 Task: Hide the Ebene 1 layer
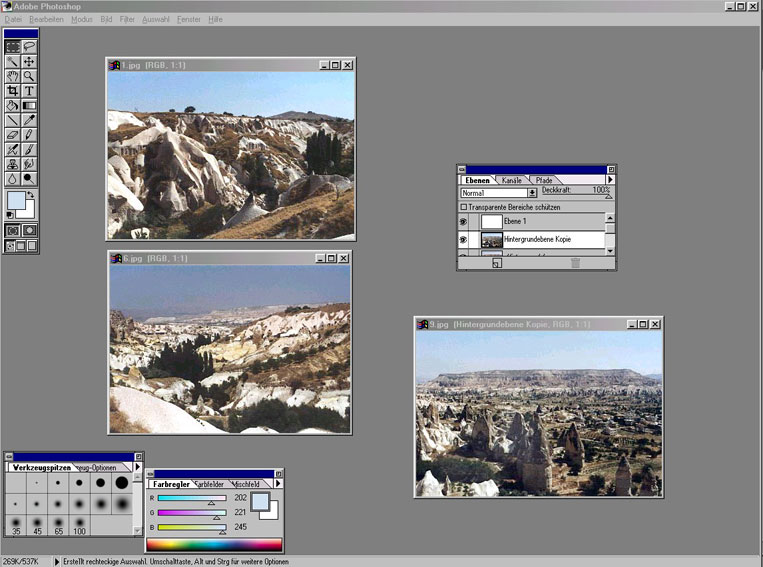pos(463,221)
